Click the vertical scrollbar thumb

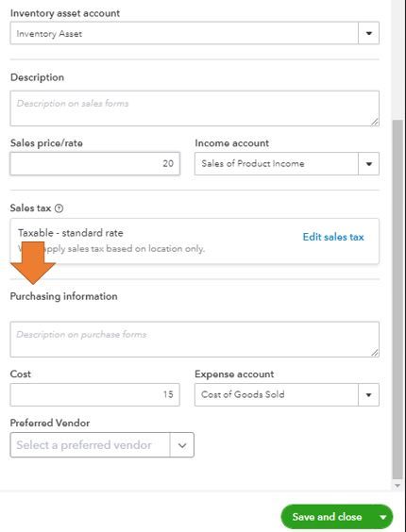[x=398, y=299]
